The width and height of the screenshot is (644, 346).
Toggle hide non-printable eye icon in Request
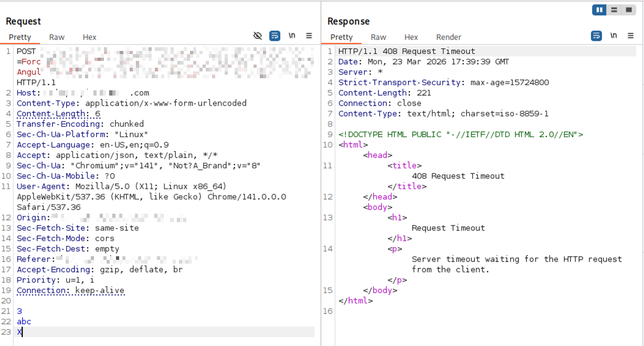(x=257, y=36)
